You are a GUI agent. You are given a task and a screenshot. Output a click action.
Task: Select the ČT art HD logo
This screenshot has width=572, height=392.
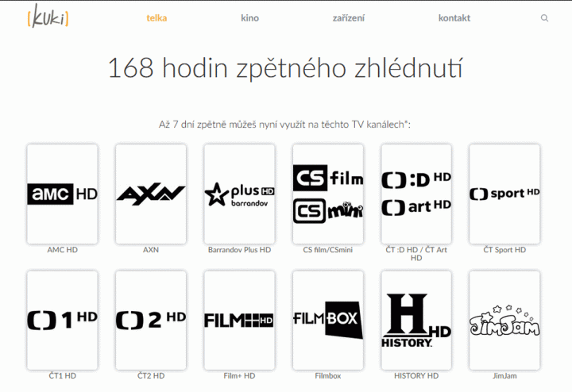[x=416, y=207]
